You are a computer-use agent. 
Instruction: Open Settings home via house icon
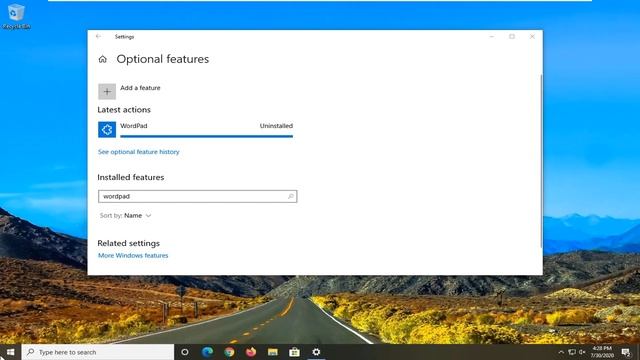click(x=102, y=60)
